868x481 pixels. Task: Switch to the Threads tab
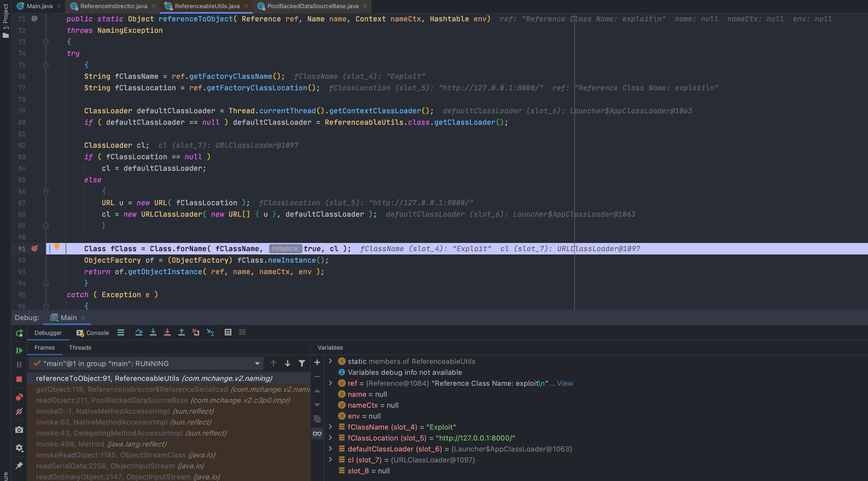(x=80, y=347)
